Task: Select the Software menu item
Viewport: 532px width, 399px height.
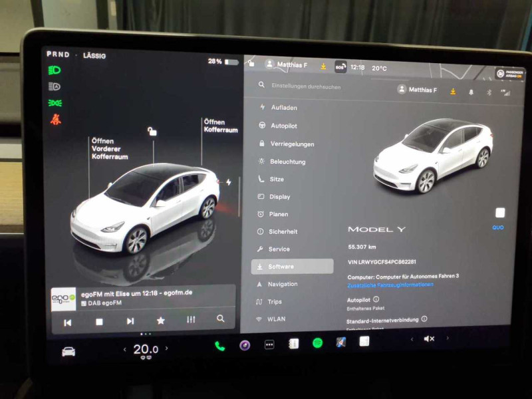Action: [x=292, y=267]
